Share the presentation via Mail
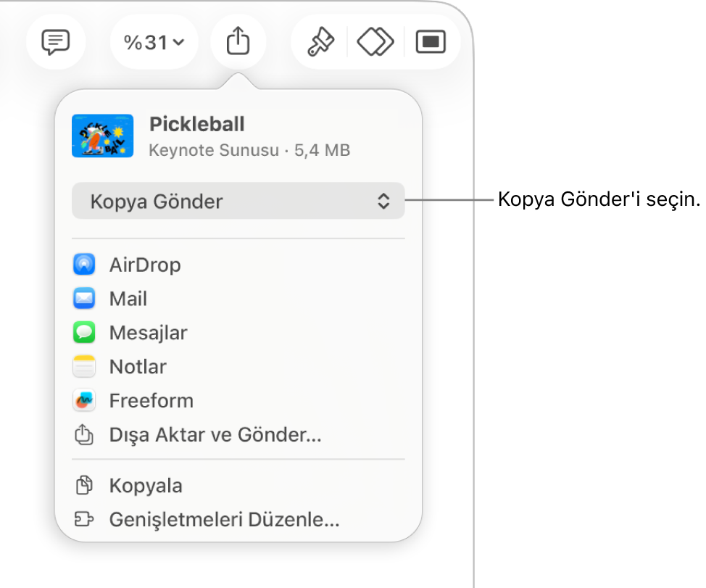Screen dimensions: 706x588 tap(238, 299)
